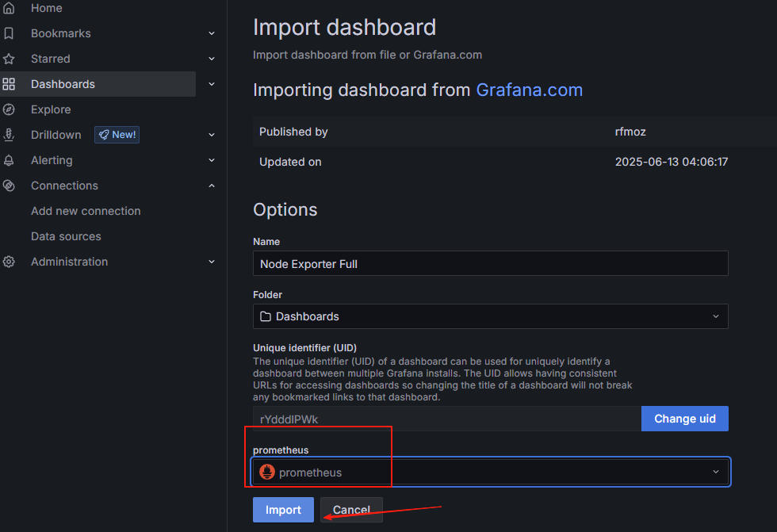Open Dashboards in the sidebar

[x=63, y=84]
